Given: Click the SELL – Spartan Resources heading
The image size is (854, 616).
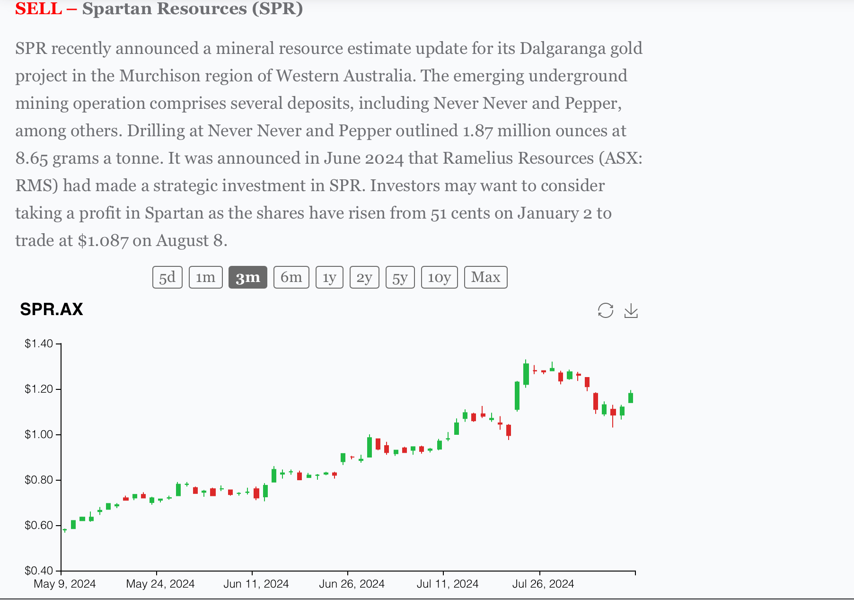Looking at the screenshot, I should [x=159, y=9].
